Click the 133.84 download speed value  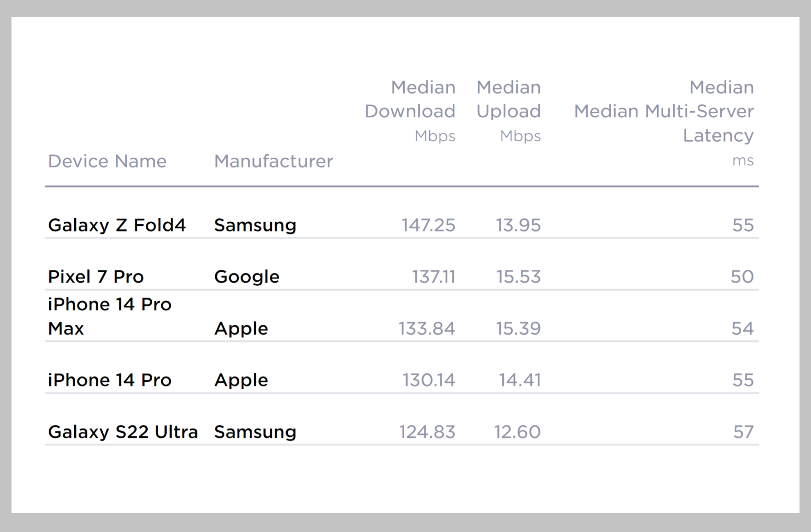(427, 328)
